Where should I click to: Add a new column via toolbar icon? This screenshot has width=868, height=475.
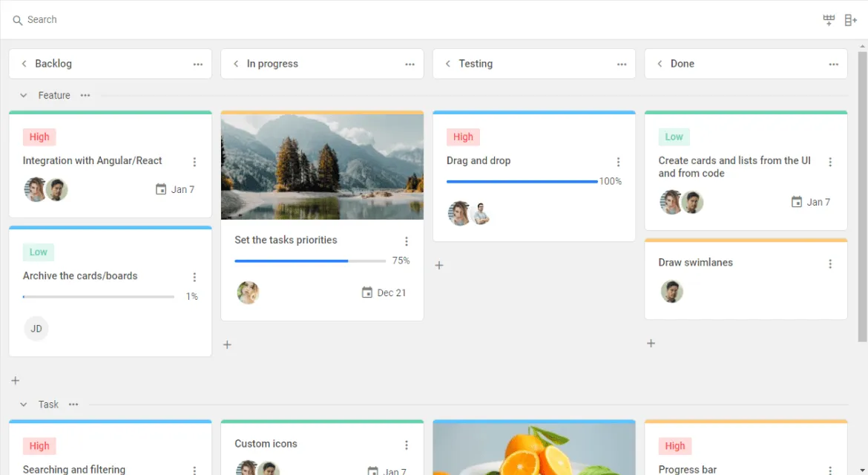pyautogui.click(x=851, y=20)
